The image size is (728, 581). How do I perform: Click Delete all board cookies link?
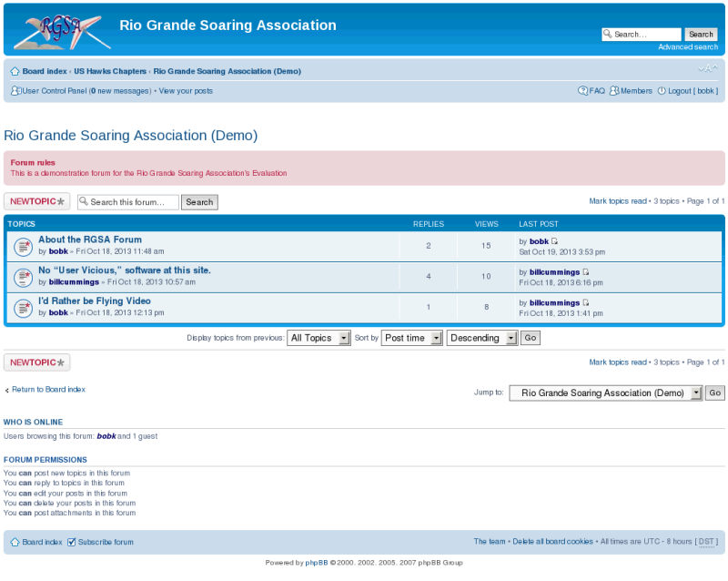[552, 542]
